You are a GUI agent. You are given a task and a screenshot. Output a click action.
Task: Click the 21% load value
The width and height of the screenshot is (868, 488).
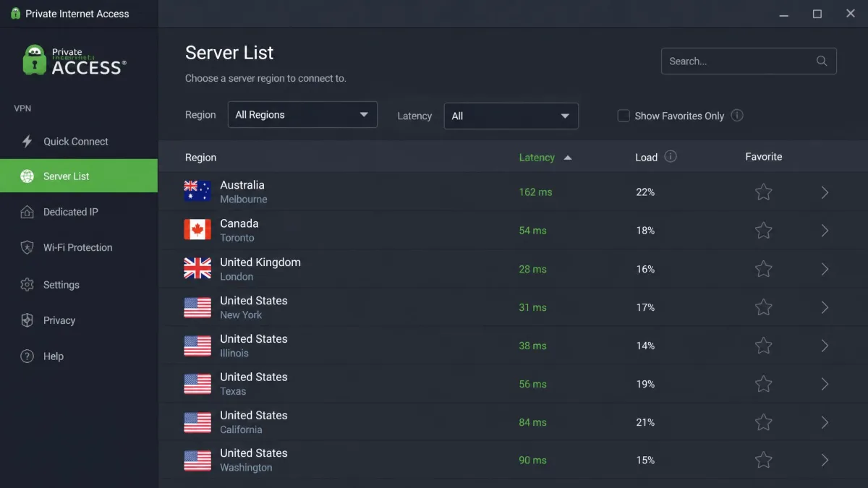645,422
